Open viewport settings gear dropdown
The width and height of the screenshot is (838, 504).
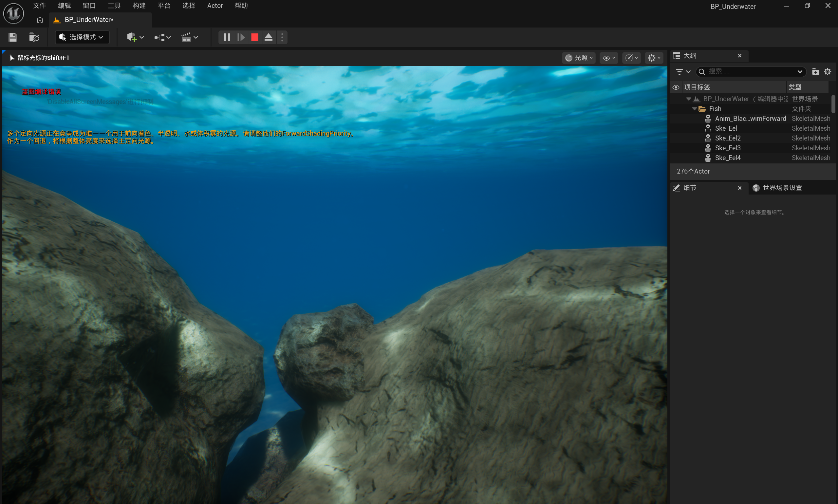tap(654, 58)
